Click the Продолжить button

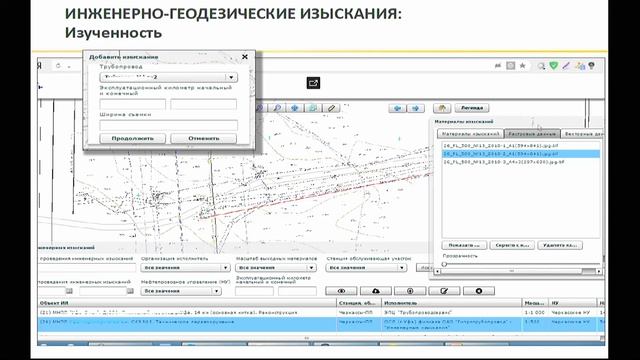pos(133,138)
